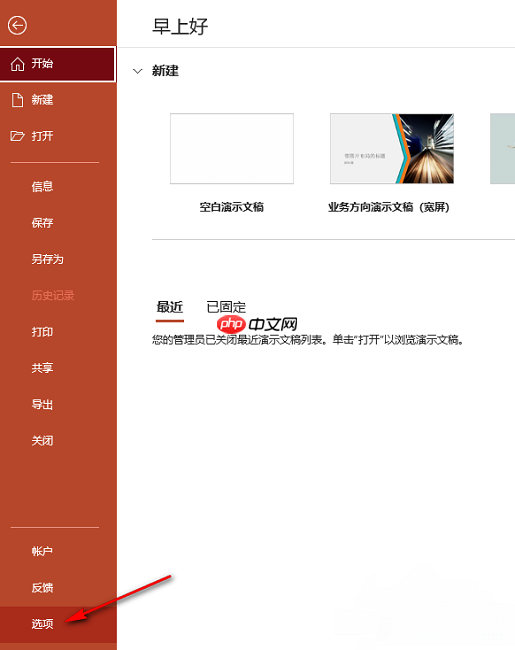The image size is (515, 650).
Task: Click the back arrow circle icon
Action: [x=17, y=26]
